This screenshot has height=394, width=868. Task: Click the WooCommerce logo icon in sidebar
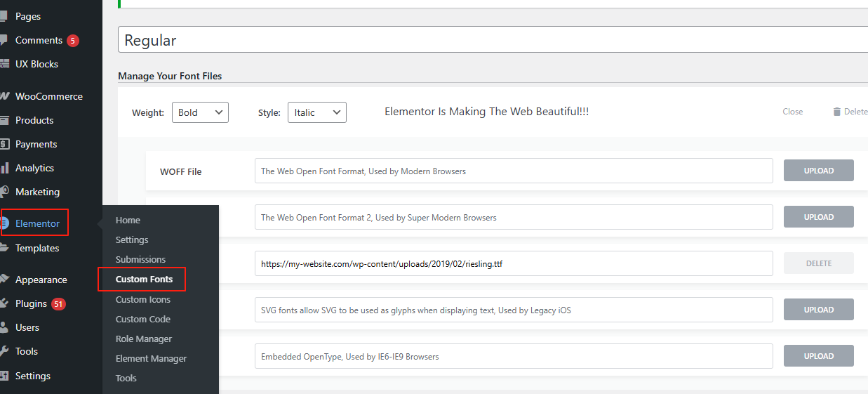pyautogui.click(x=4, y=96)
